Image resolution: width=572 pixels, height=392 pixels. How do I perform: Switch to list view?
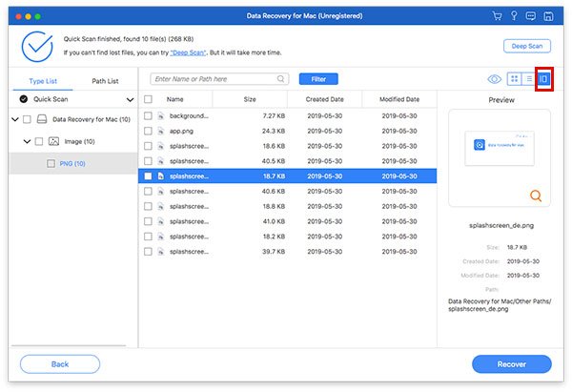[529, 79]
